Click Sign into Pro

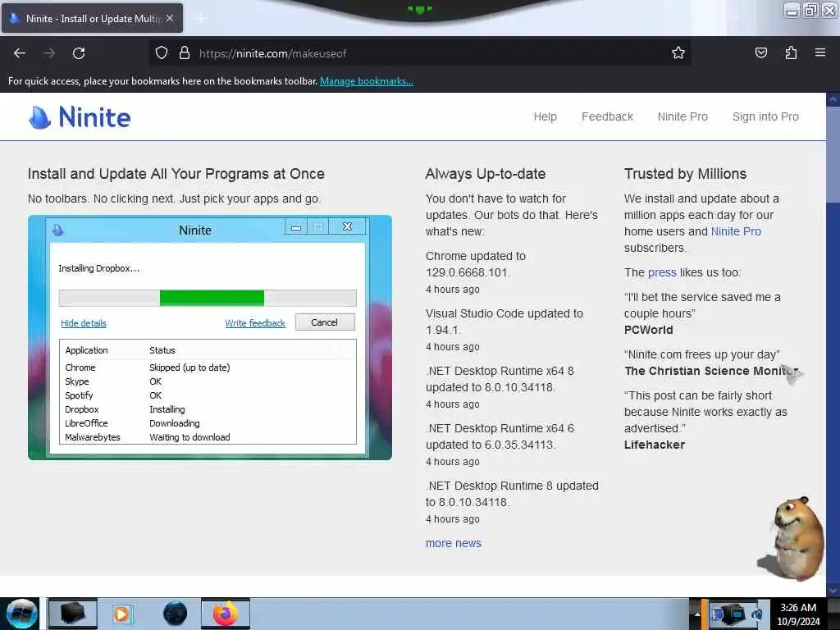click(x=765, y=116)
